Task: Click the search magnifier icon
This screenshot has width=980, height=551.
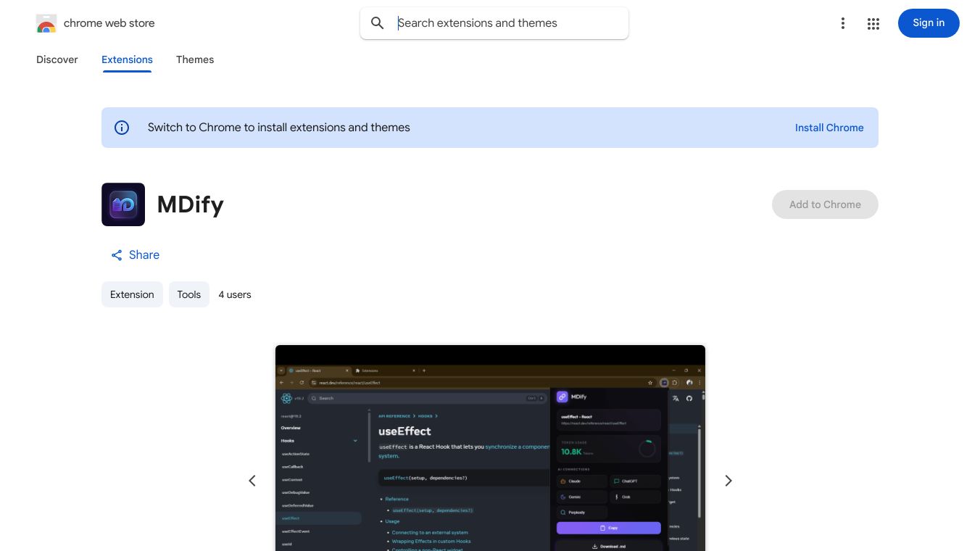Action: [378, 23]
